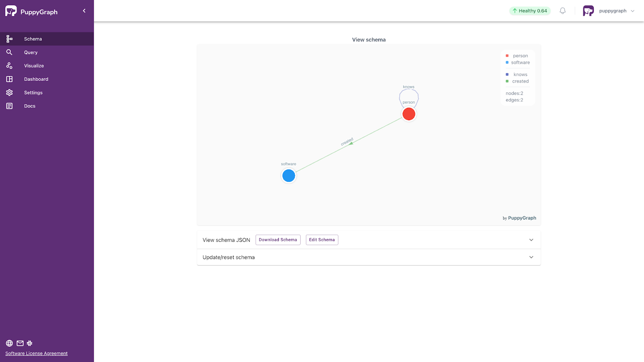Open the website globe icon
Image resolution: width=644 pixels, height=362 pixels.
pyautogui.click(x=9, y=343)
